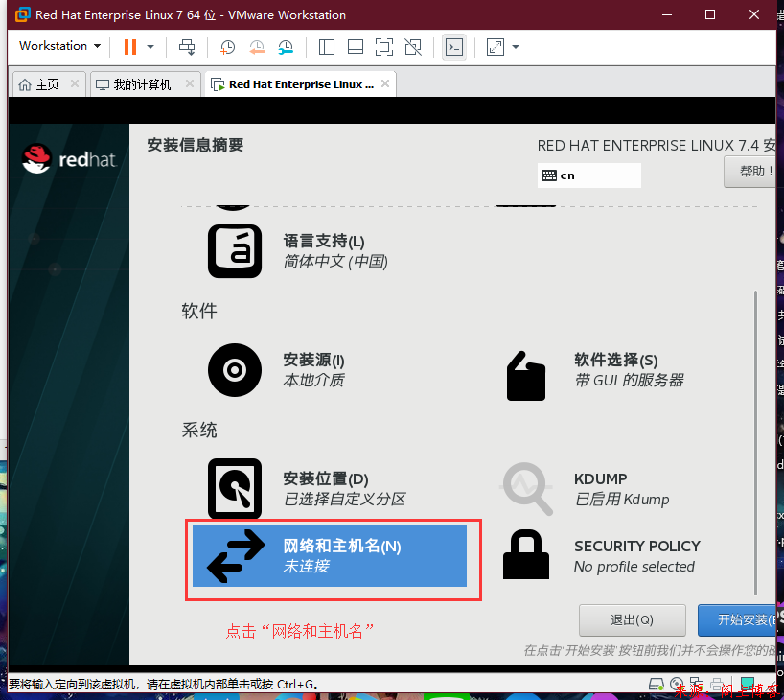Expand the power options arrow beside pause

[150, 47]
